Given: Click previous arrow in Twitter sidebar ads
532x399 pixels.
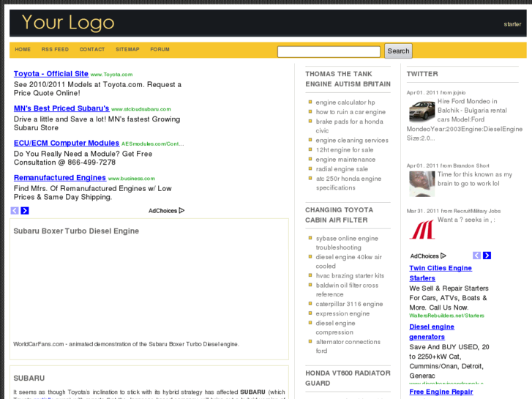Looking at the screenshot, I should click(x=476, y=256).
